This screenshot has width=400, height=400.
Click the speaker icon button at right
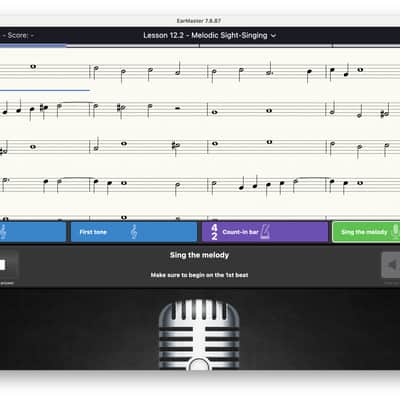[392, 265]
